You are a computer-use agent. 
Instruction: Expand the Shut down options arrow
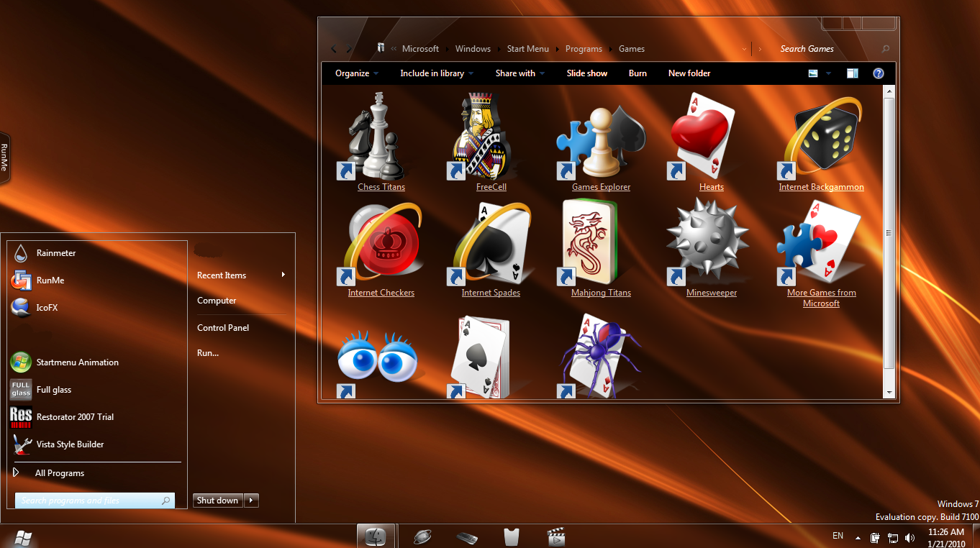click(x=251, y=501)
